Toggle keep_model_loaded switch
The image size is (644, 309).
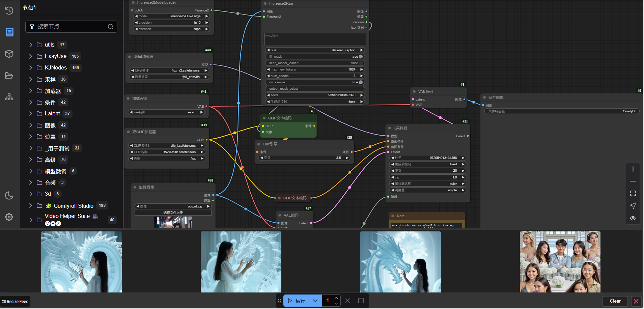coord(361,63)
